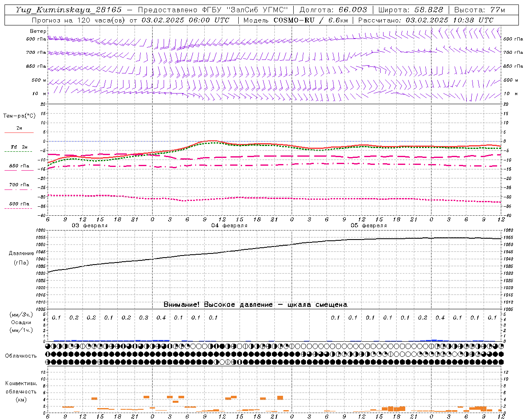The width and height of the screenshot is (525, 420).
Task: Click the Модель COSMO-RU / 6.6км label
Action: (x=295, y=20)
